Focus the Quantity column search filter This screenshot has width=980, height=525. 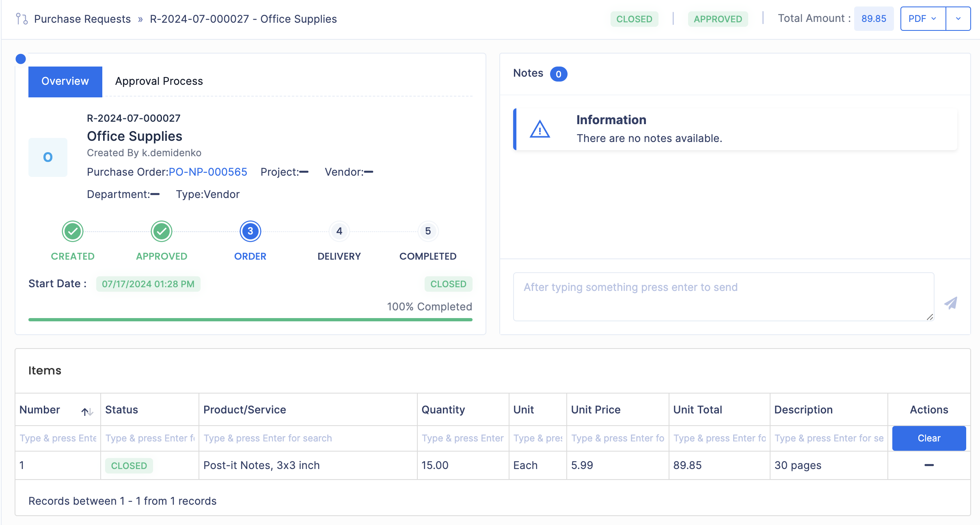point(463,438)
